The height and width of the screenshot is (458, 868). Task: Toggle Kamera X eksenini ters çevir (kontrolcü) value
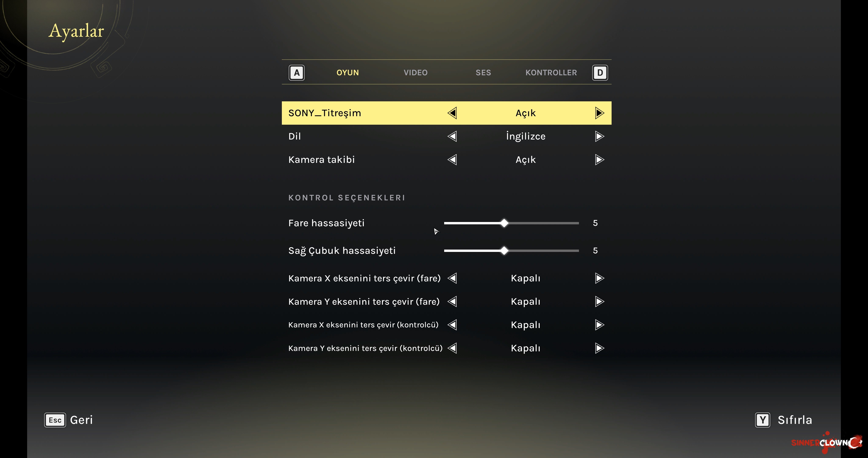pos(525,325)
